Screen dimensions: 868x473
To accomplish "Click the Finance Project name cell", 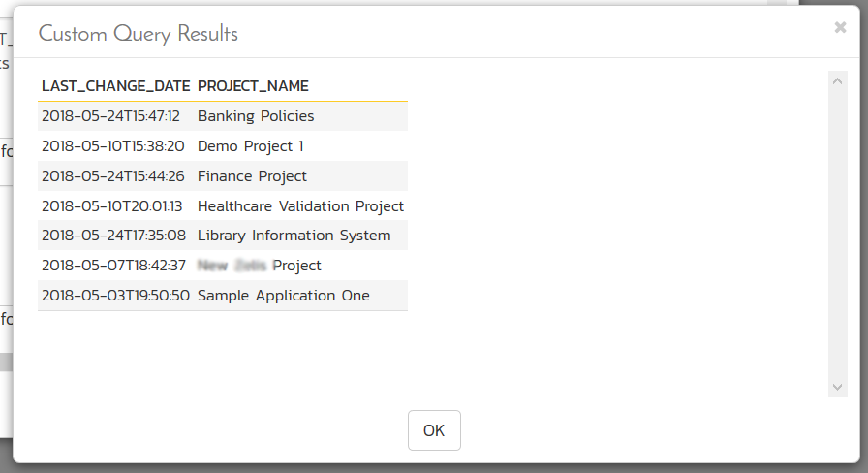I will pyautogui.click(x=252, y=176).
